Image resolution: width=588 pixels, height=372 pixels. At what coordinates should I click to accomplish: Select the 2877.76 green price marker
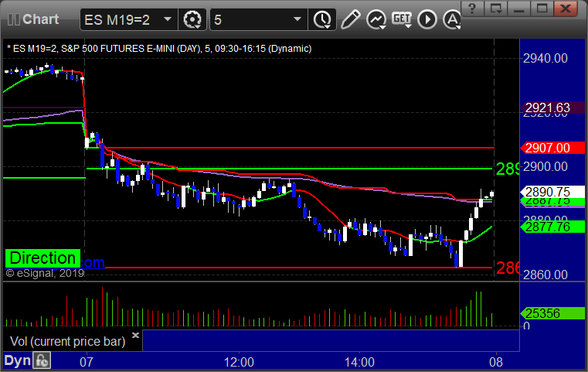pyautogui.click(x=552, y=227)
